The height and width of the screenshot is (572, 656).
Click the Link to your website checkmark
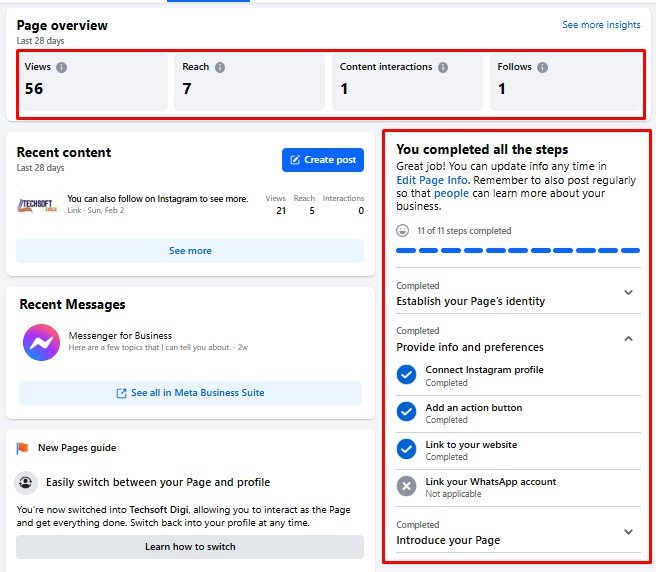406,449
